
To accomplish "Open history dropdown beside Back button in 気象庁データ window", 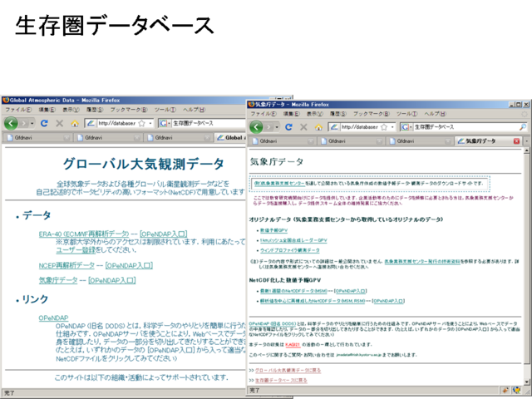I will [x=277, y=127].
